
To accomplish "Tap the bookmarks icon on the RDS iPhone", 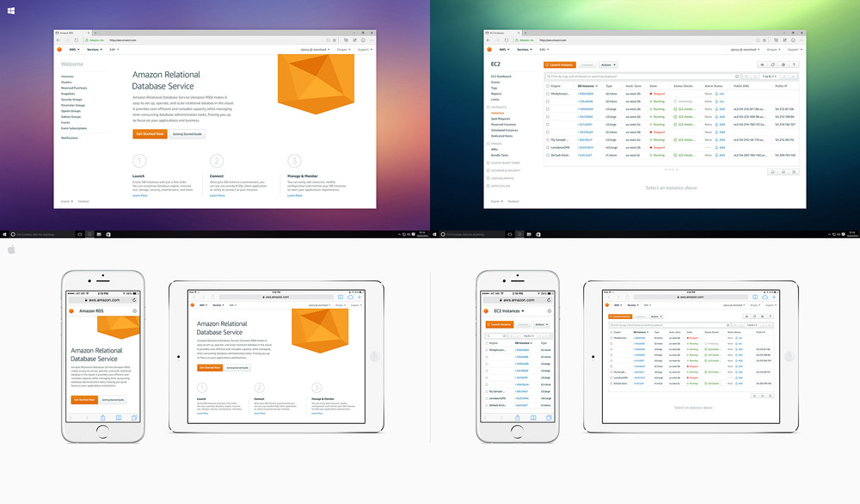I will point(119,417).
